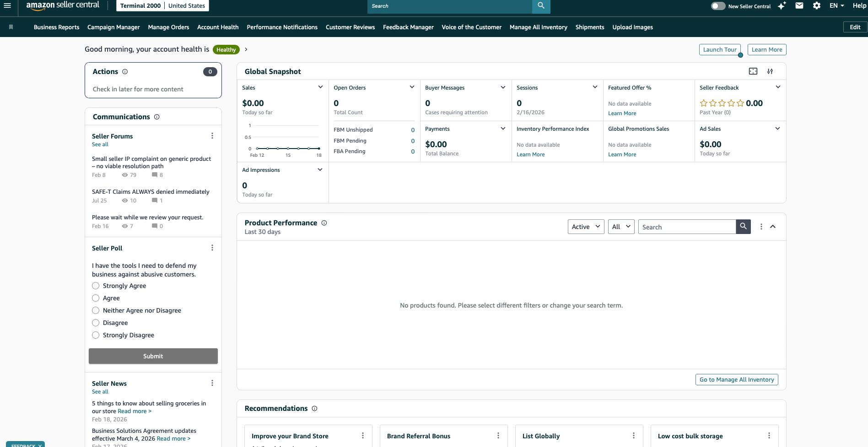Open Business Reports menu

56,27
